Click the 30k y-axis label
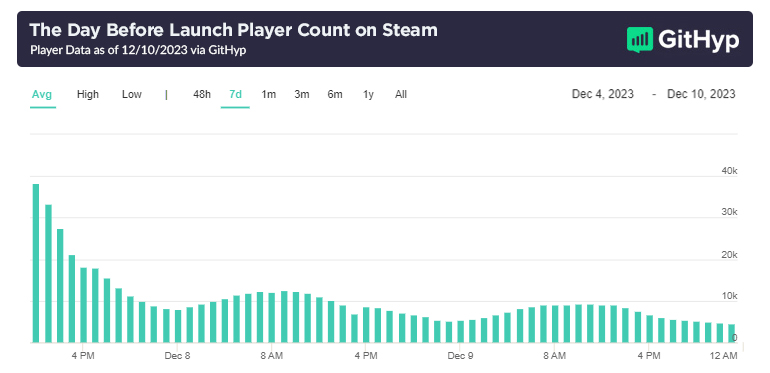The height and width of the screenshot is (373, 770). pyautogui.click(x=729, y=212)
